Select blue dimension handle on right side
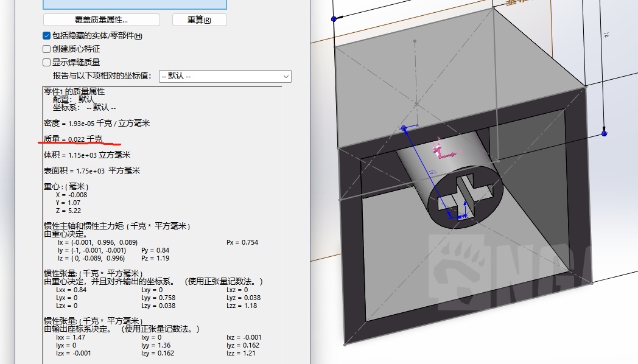Viewport: 638px width, 364px height. [x=604, y=133]
